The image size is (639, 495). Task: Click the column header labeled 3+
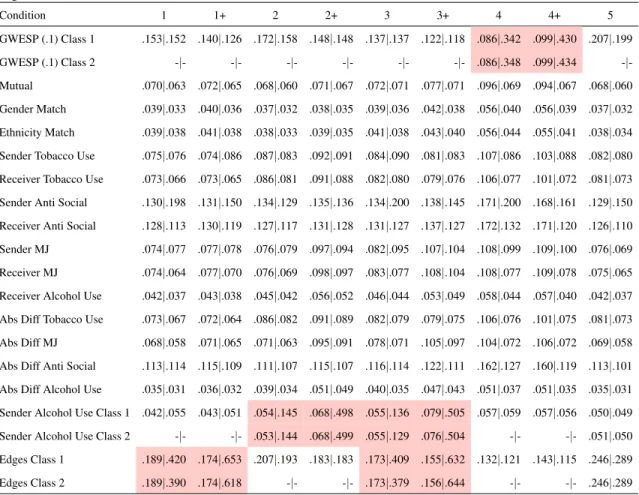[x=443, y=15]
